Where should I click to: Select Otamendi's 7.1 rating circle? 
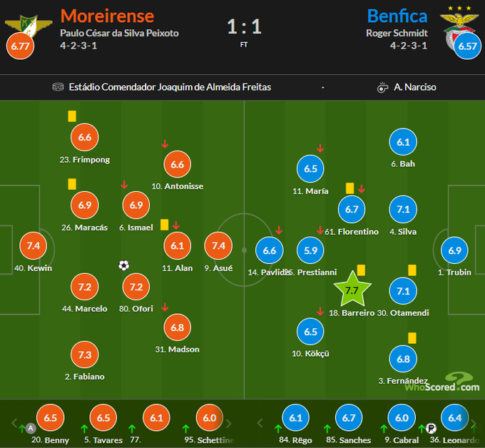pos(403,290)
